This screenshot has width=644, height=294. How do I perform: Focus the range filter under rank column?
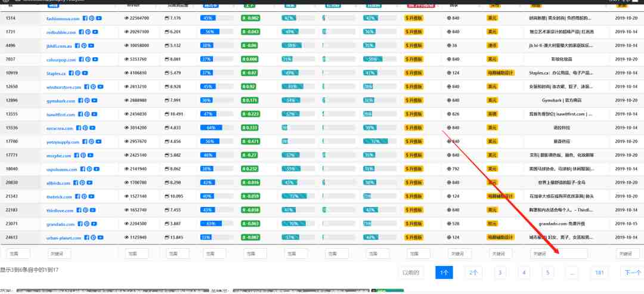point(14,253)
